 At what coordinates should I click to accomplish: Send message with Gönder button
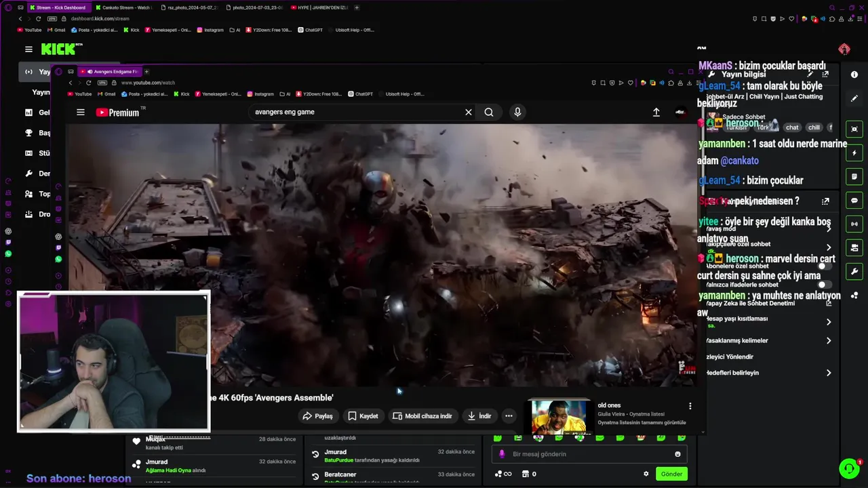tap(671, 474)
